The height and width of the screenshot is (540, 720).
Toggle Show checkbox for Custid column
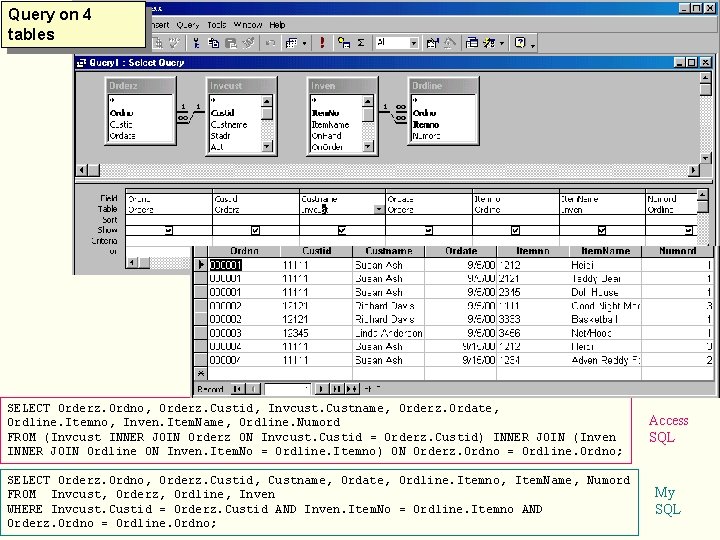pos(255,231)
